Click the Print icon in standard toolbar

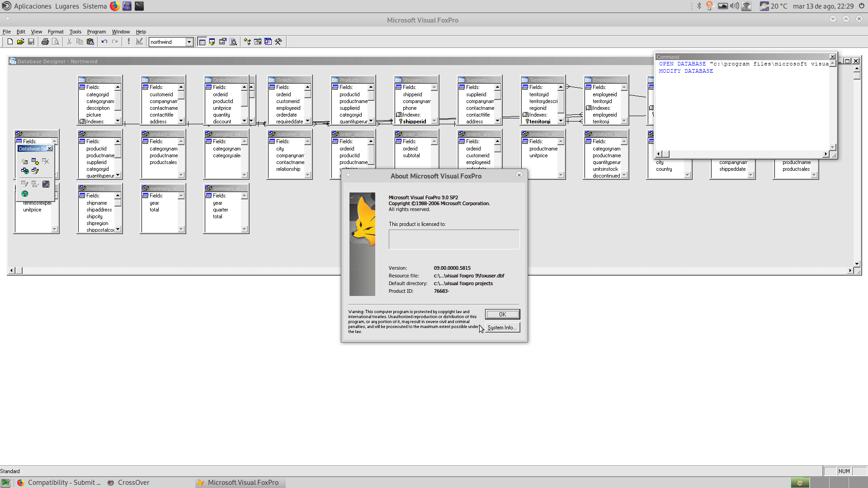point(45,42)
